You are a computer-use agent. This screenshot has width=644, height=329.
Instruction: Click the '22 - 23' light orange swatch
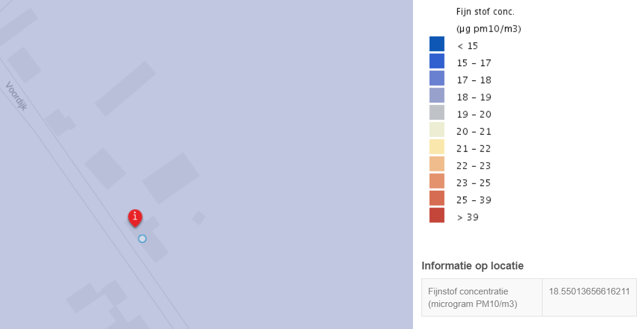click(x=436, y=164)
